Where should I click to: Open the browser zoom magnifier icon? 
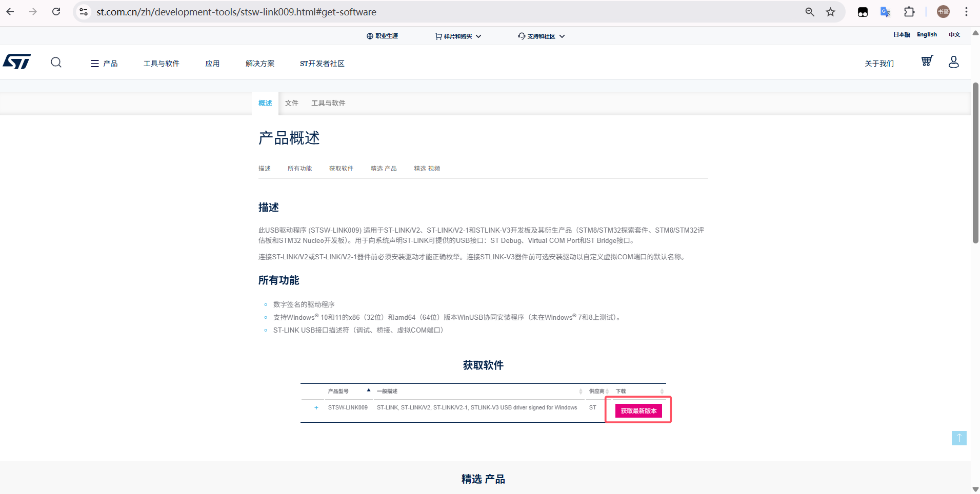[x=810, y=12]
